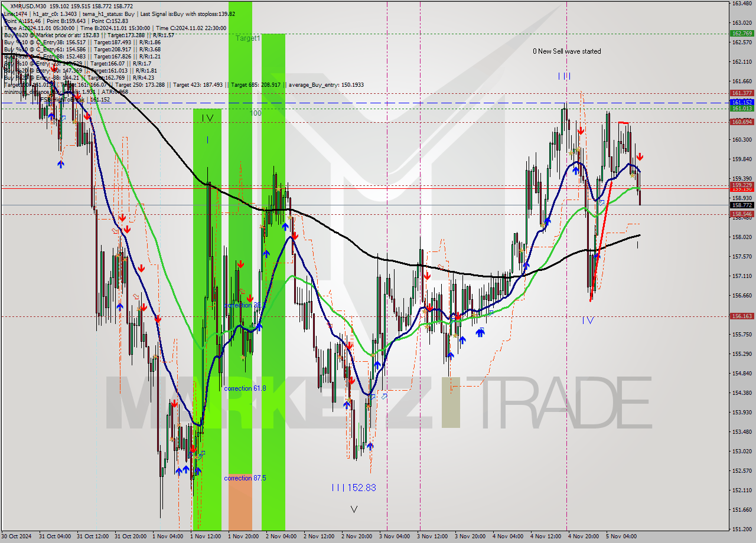Click the '5 Nov 04:00' time label
The image size is (756, 543).
(x=621, y=537)
